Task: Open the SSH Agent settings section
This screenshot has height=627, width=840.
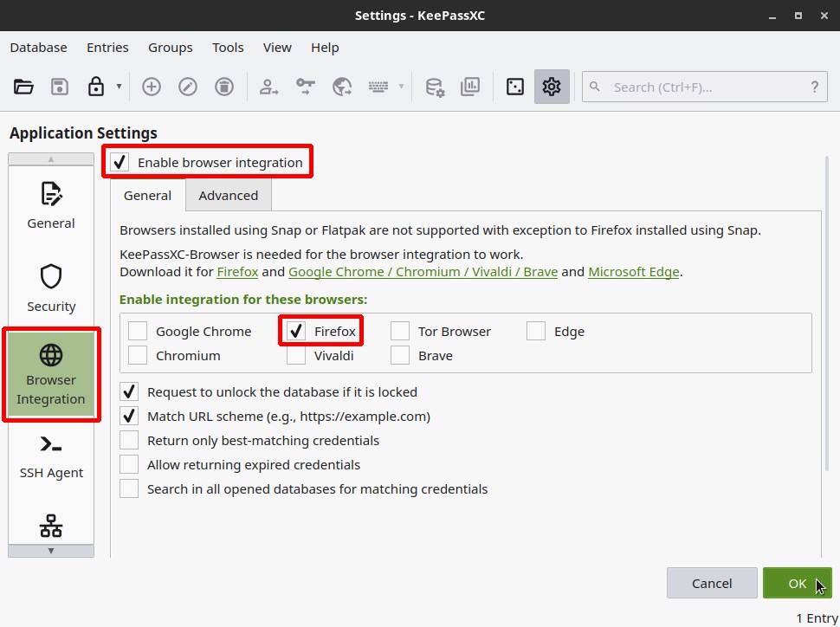Action: (51, 457)
